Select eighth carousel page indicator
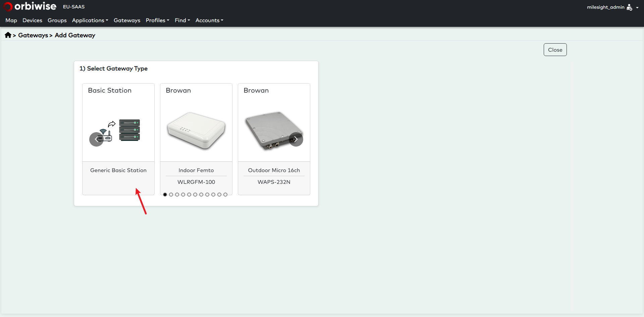 click(x=207, y=195)
